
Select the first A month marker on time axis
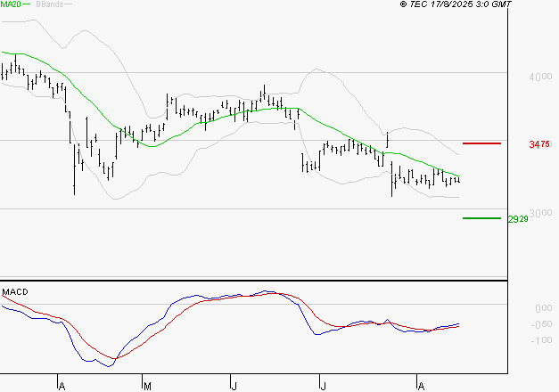[x=62, y=386]
